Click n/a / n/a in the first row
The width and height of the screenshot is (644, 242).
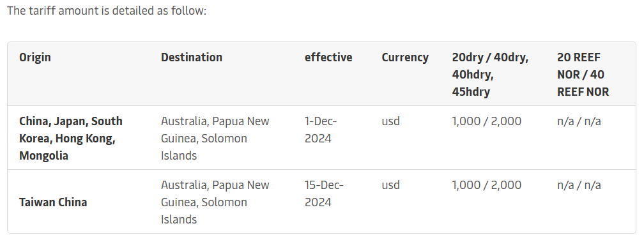point(579,121)
